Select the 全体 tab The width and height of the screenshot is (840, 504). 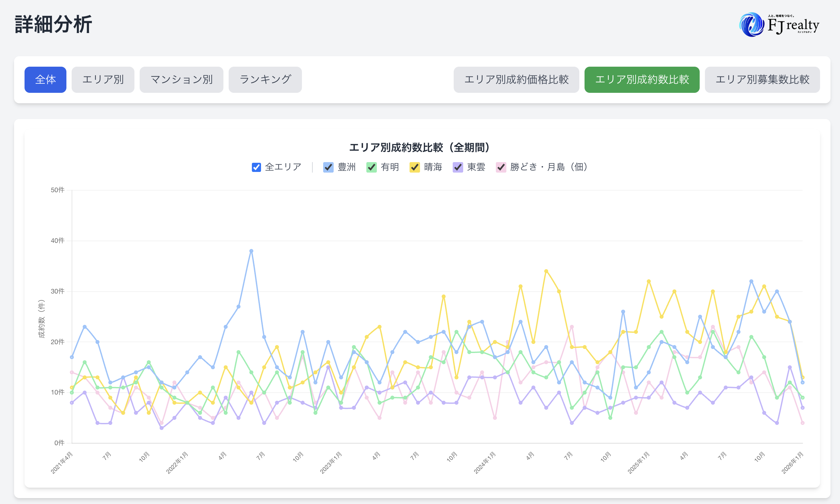(x=45, y=79)
